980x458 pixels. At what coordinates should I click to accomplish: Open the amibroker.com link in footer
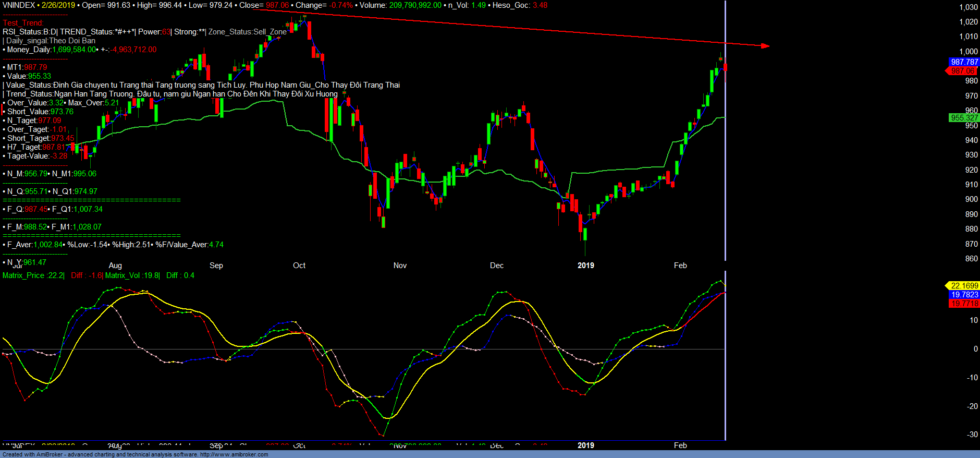[x=234, y=454]
